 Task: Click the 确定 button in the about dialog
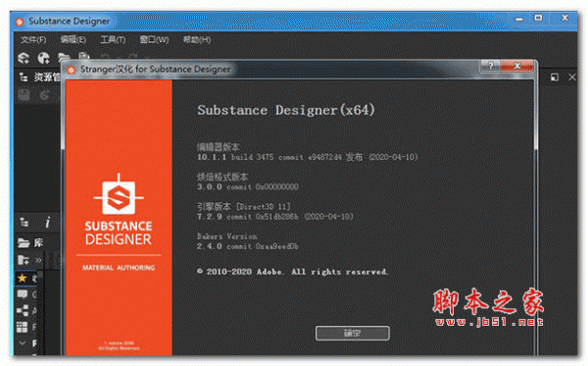point(353,333)
